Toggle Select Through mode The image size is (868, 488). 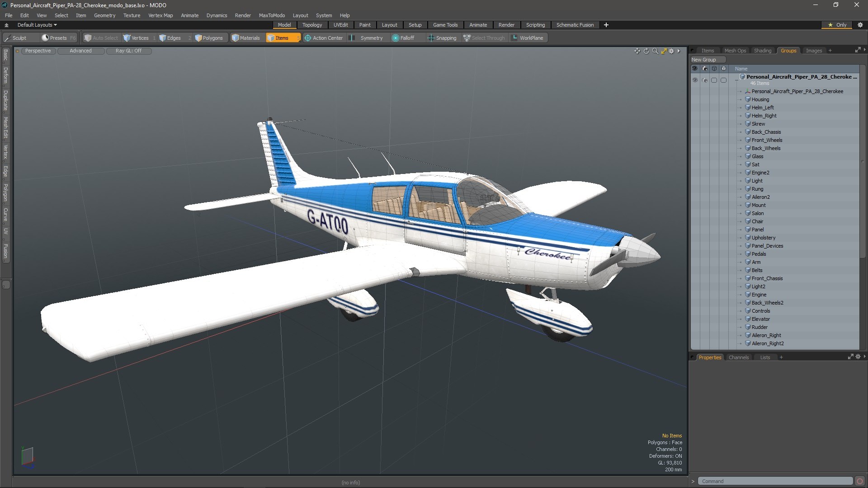click(x=484, y=38)
